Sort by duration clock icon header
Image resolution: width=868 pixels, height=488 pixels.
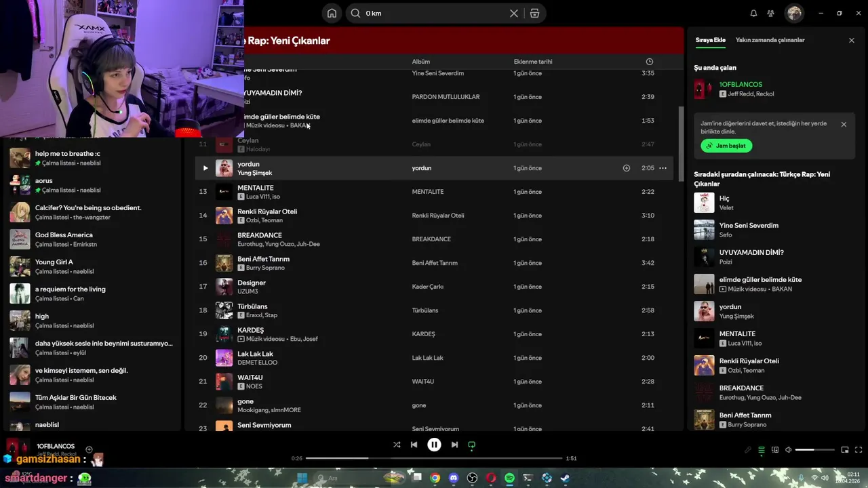tap(650, 62)
